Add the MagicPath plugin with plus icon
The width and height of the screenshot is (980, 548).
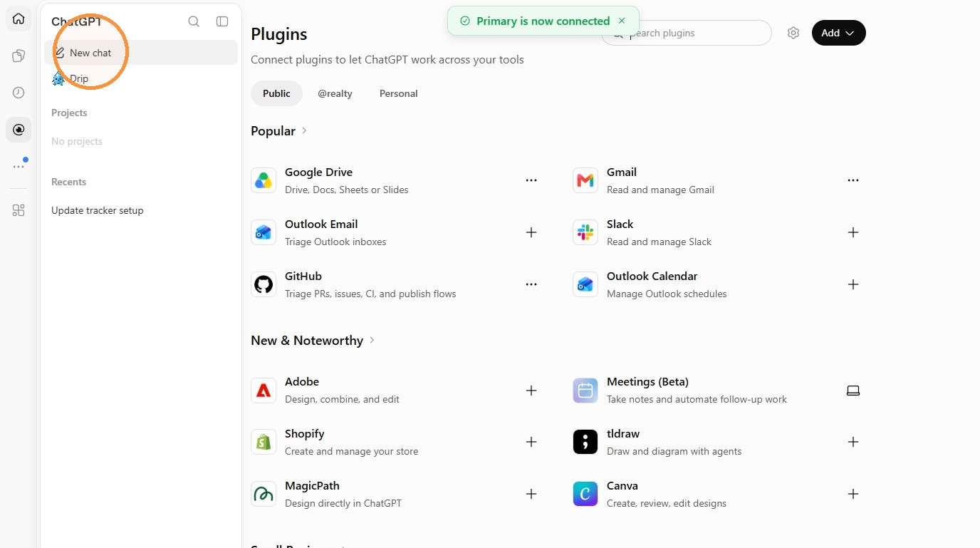click(x=531, y=494)
